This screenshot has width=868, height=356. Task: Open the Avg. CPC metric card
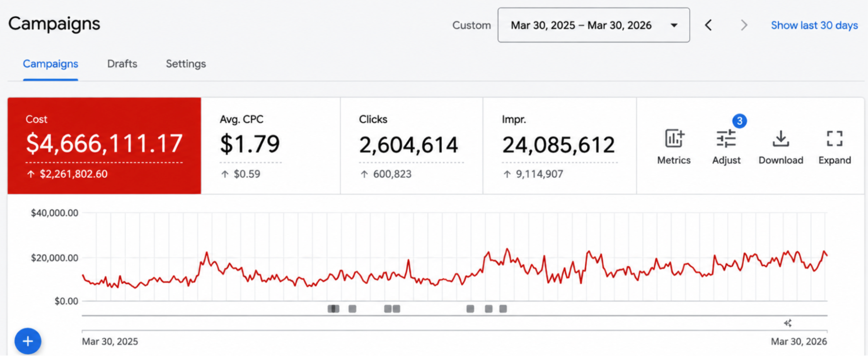coord(271,146)
